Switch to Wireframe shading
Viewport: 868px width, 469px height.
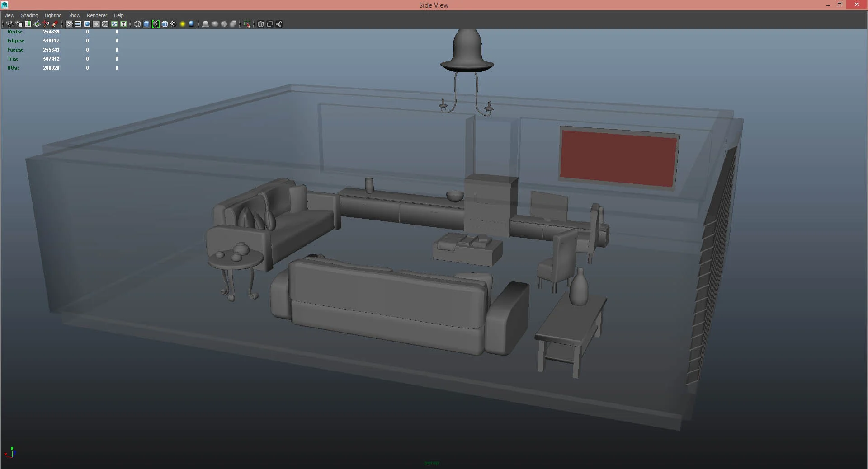(x=137, y=24)
